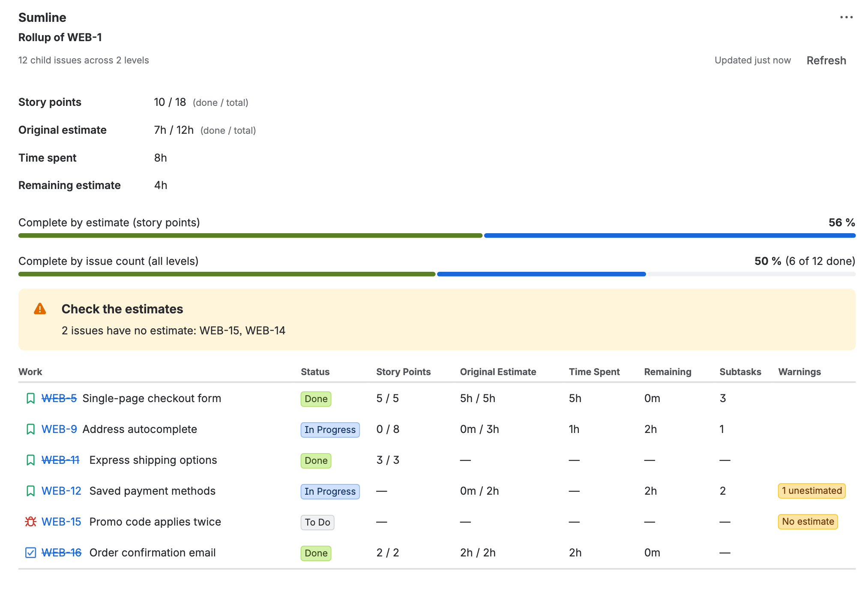The height and width of the screenshot is (589, 868).
Task: Click the Subtasks column header
Action: pyautogui.click(x=740, y=372)
